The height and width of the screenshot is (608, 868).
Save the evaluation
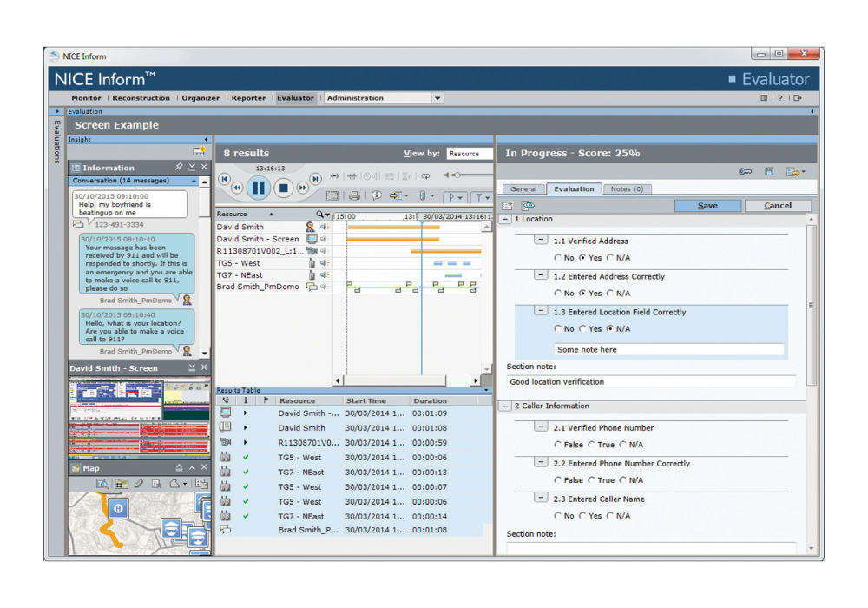point(707,205)
